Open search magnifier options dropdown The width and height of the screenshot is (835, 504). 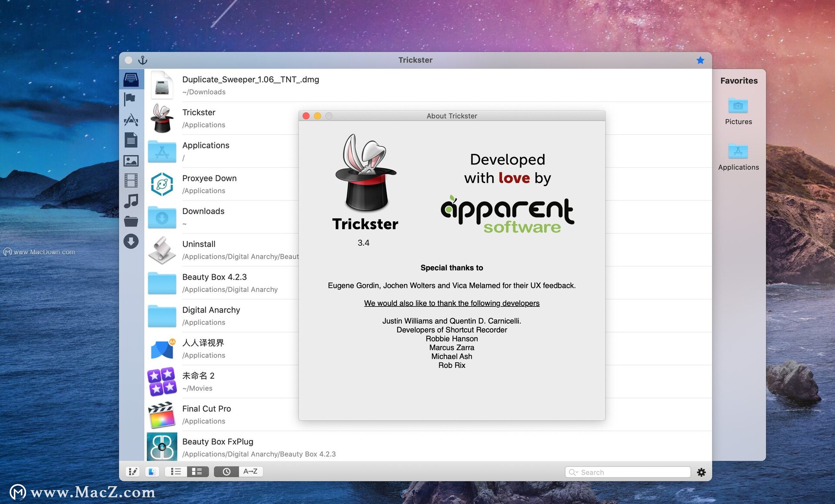coord(574,472)
